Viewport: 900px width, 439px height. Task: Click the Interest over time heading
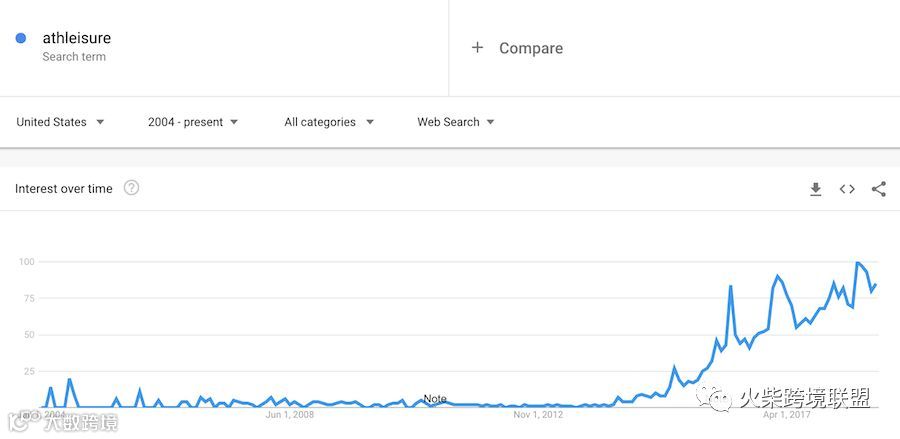pos(64,189)
